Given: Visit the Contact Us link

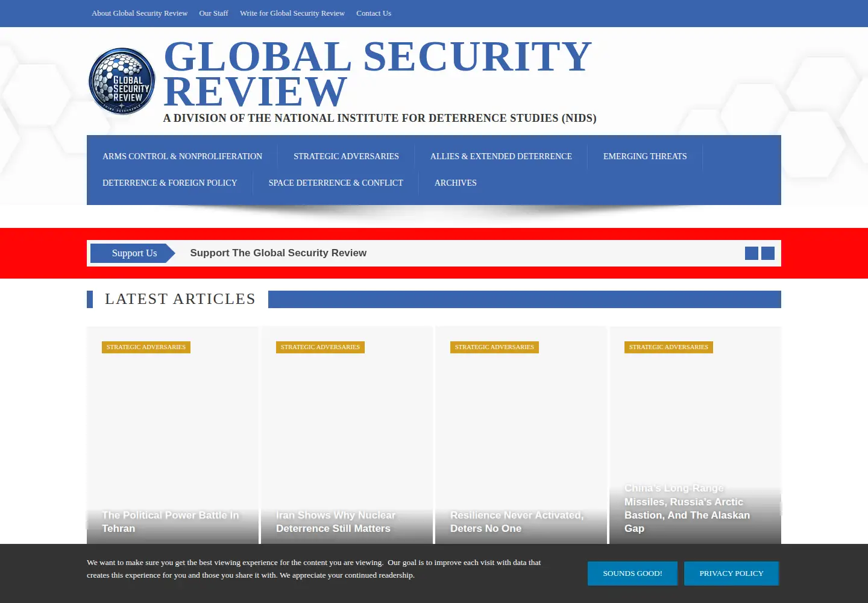Looking at the screenshot, I should click(374, 13).
